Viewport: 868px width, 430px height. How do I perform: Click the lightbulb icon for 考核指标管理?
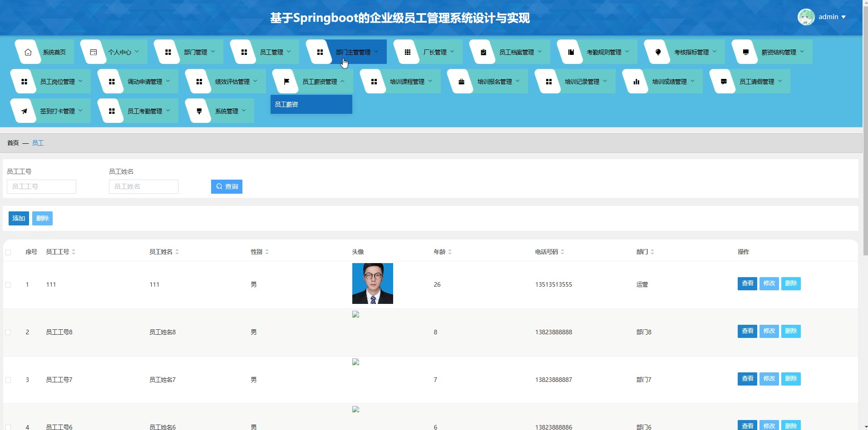(658, 52)
